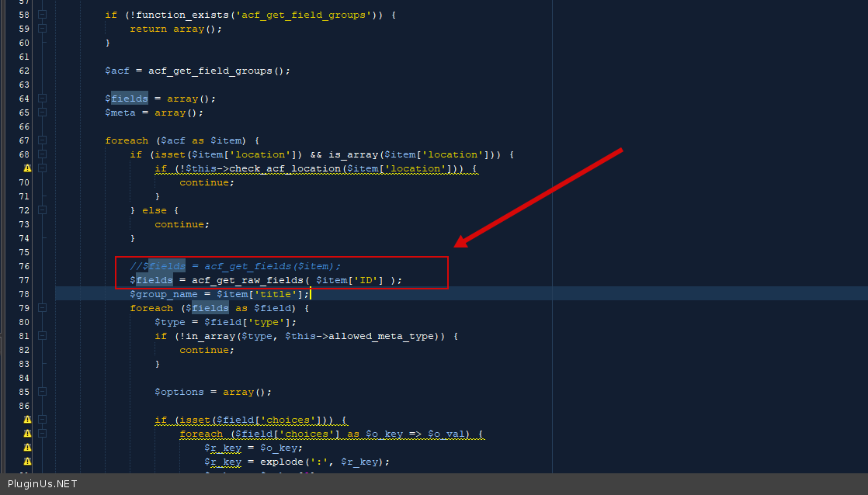This screenshot has height=495, width=868.
Task: Click line number 62 in the gutter
Action: click(24, 71)
